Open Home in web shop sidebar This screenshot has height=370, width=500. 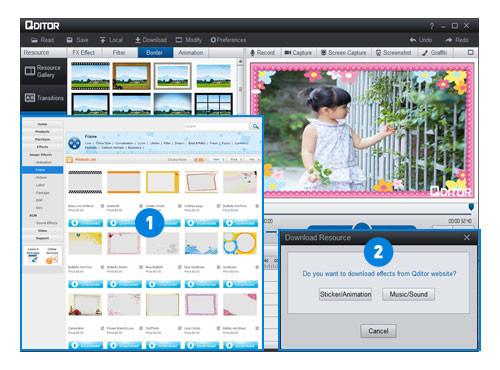tap(42, 124)
